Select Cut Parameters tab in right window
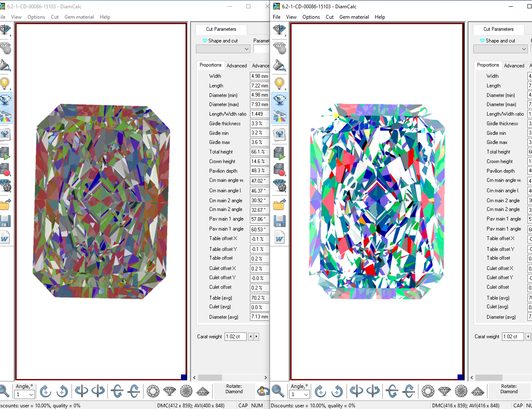 pos(498,29)
